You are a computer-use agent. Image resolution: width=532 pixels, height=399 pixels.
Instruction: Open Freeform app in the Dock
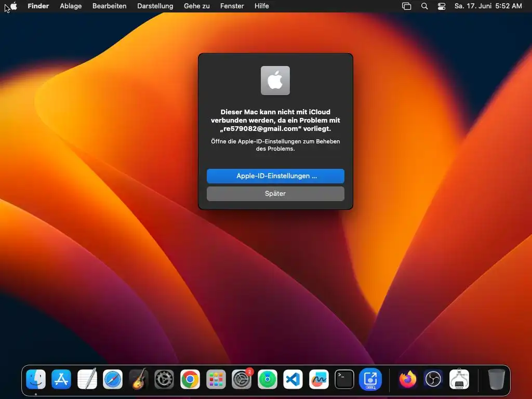click(319, 379)
